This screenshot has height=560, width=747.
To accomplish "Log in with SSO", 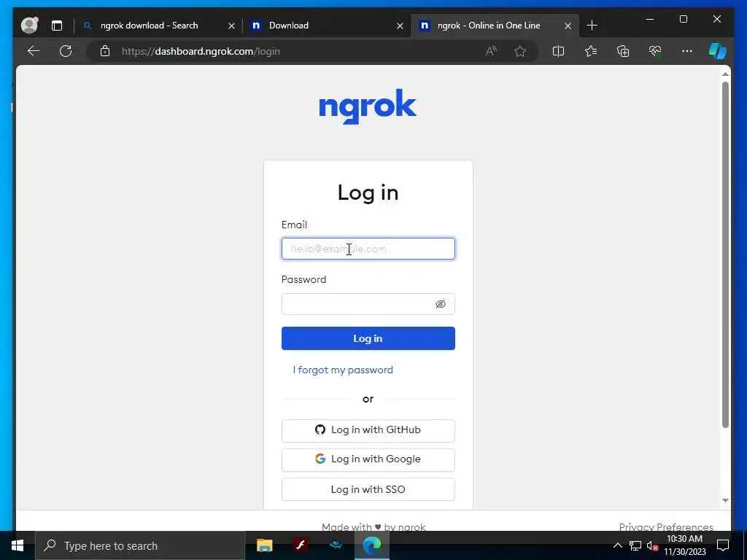I will 368,489.
